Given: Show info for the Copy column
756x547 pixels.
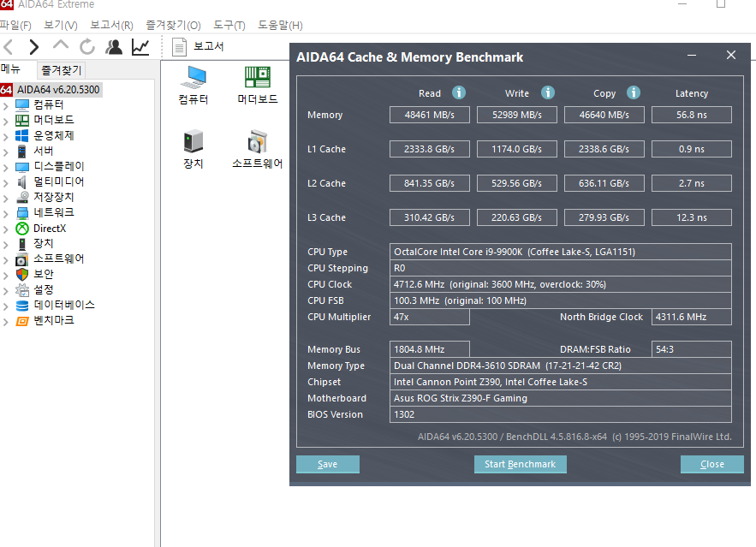Looking at the screenshot, I should [634, 92].
